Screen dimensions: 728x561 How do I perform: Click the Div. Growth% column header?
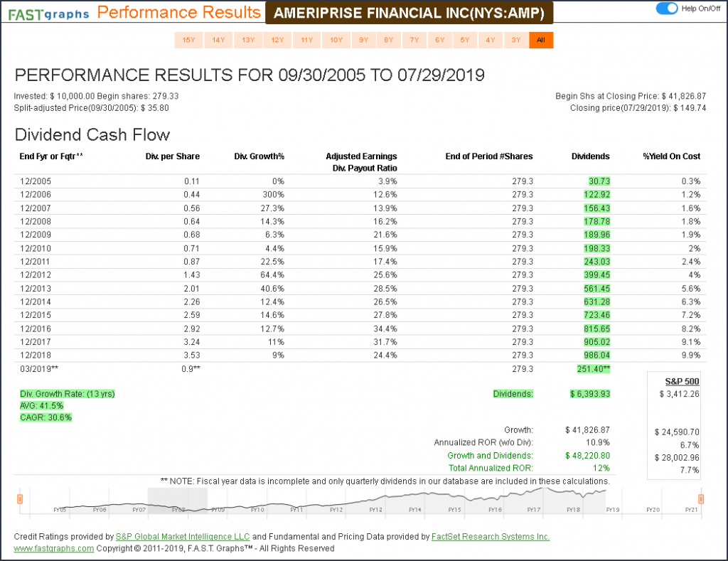[x=259, y=156]
